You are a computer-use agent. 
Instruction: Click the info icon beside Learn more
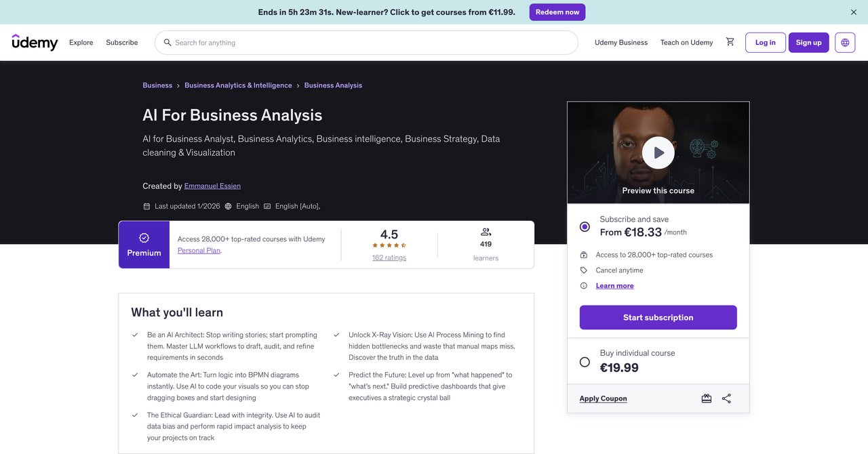(584, 286)
